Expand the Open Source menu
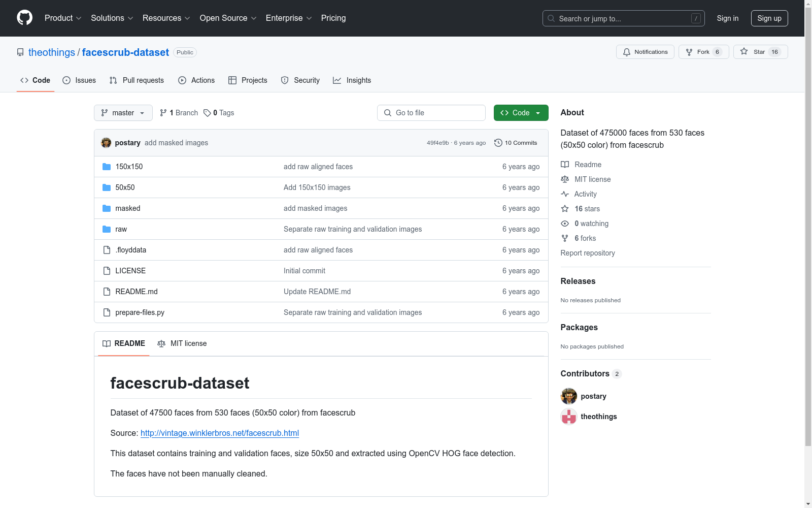 228,18
